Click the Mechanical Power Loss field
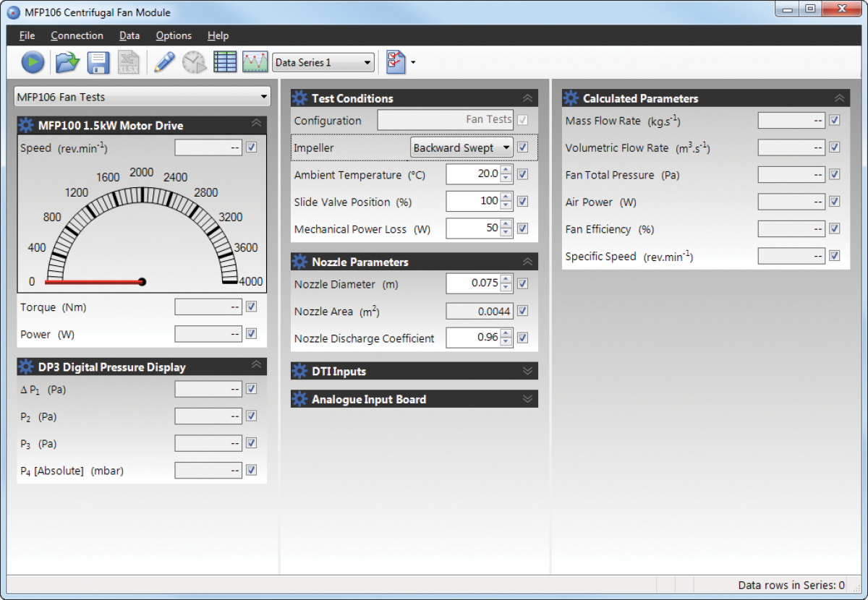 click(473, 228)
